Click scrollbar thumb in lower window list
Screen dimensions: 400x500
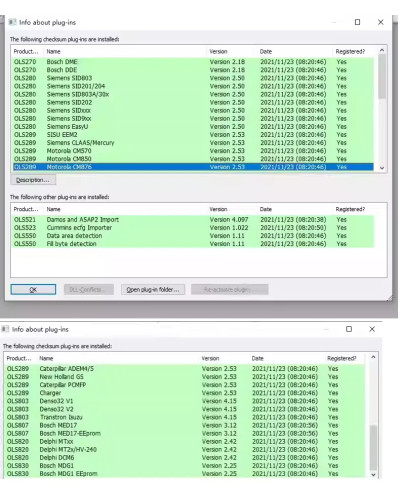click(x=373, y=447)
